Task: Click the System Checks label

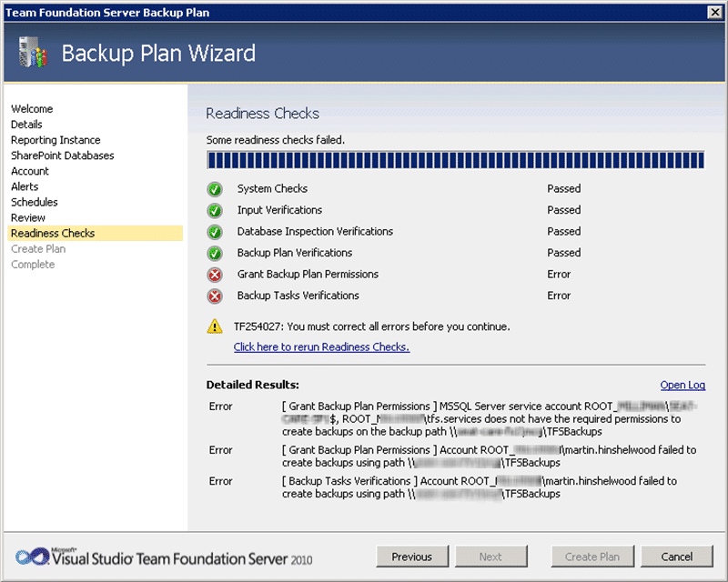Action: pos(272,189)
